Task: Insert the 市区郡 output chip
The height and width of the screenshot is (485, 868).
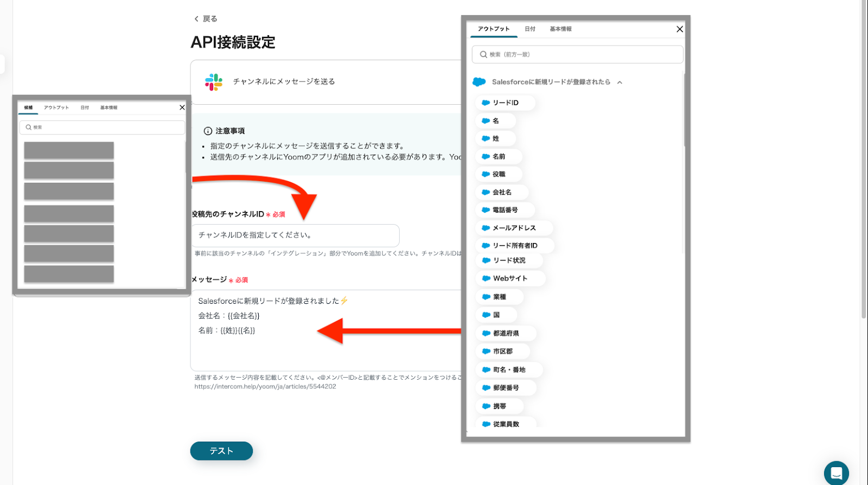Action: [x=502, y=351]
